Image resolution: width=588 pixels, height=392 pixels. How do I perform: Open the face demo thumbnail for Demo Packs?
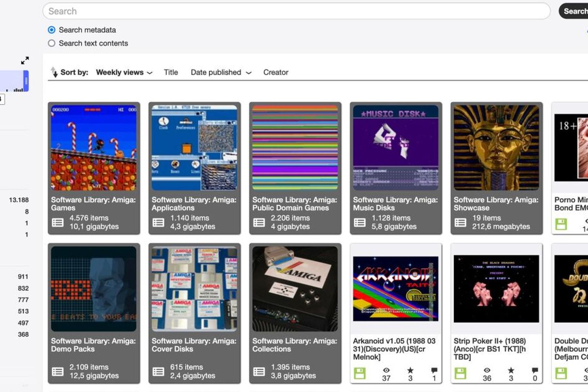point(94,289)
